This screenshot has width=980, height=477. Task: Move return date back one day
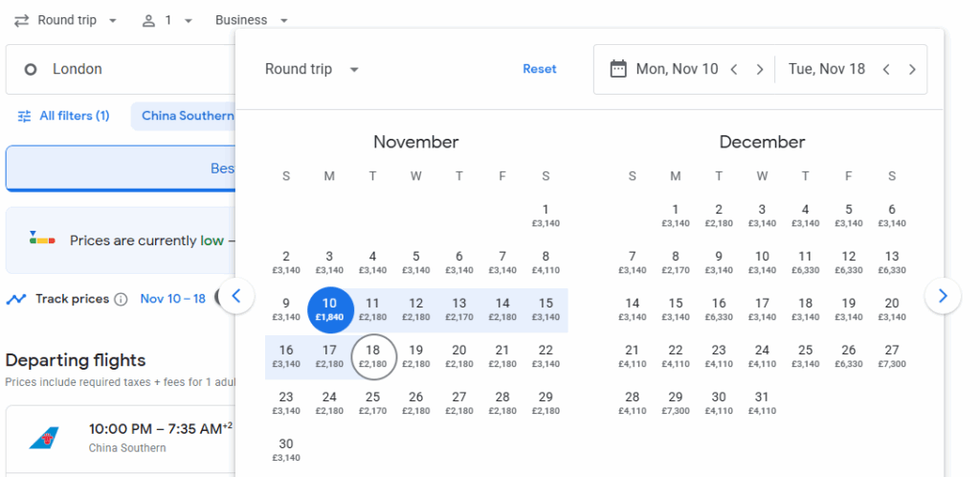click(x=886, y=69)
